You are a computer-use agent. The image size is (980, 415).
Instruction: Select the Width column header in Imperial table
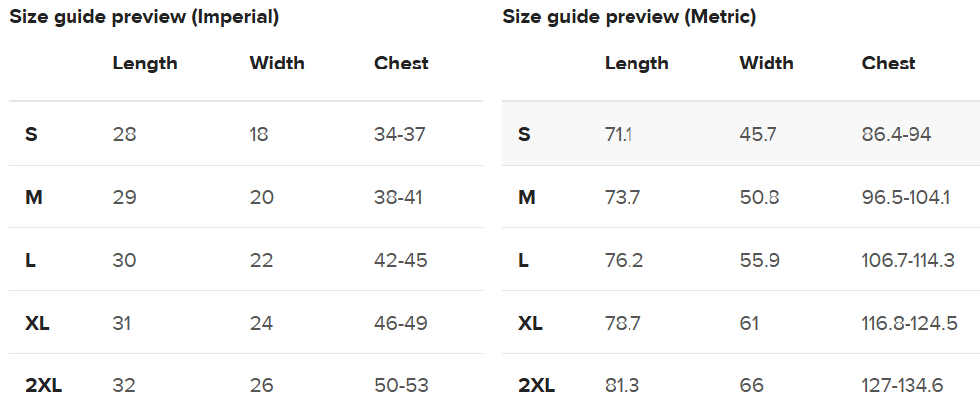coord(277,64)
